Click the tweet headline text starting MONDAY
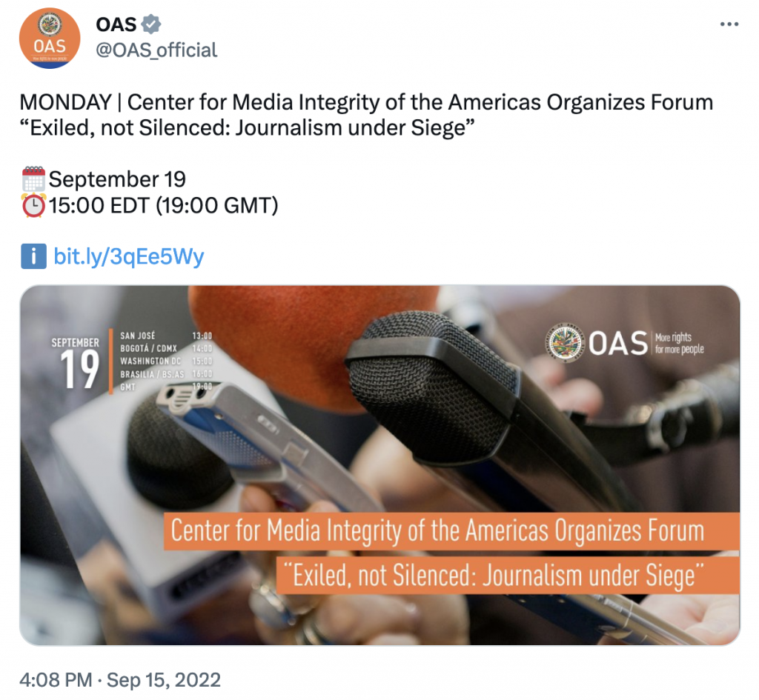Screen dimensions: 759x700 click(x=366, y=115)
